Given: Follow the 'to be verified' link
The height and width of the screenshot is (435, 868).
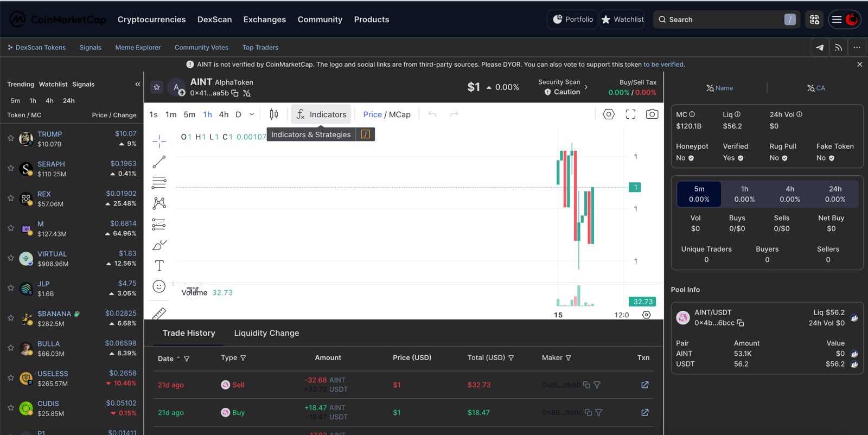Looking at the screenshot, I should 663,65.
